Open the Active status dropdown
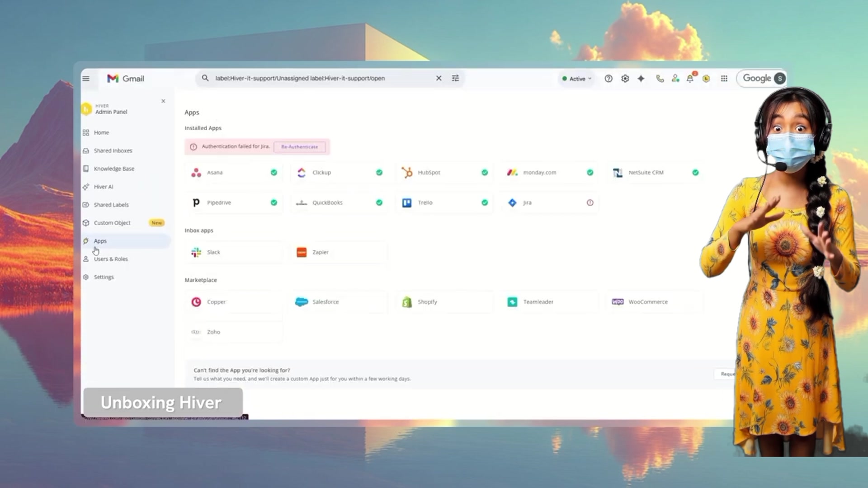Image resolution: width=868 pixels, height=488 pixels. 576,79
